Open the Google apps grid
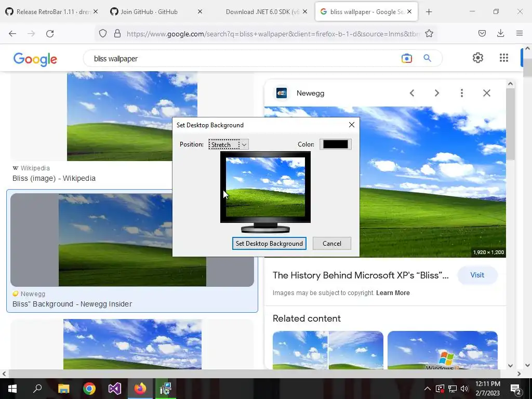 (x=504, y=58)
